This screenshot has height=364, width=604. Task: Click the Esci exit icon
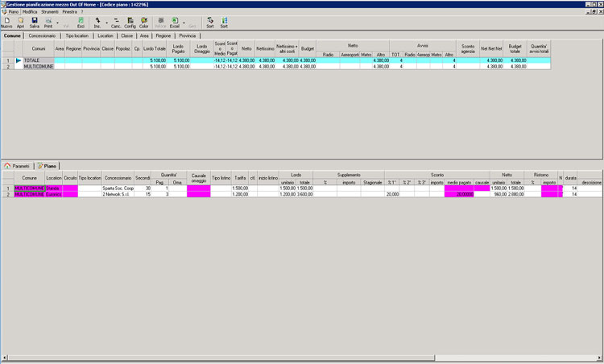pos(81,22)
